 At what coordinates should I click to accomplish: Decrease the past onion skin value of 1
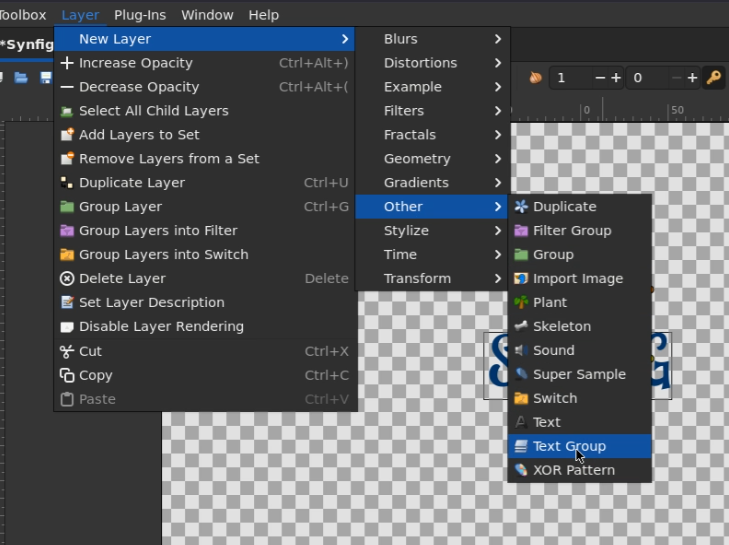(x=600, y=78)
